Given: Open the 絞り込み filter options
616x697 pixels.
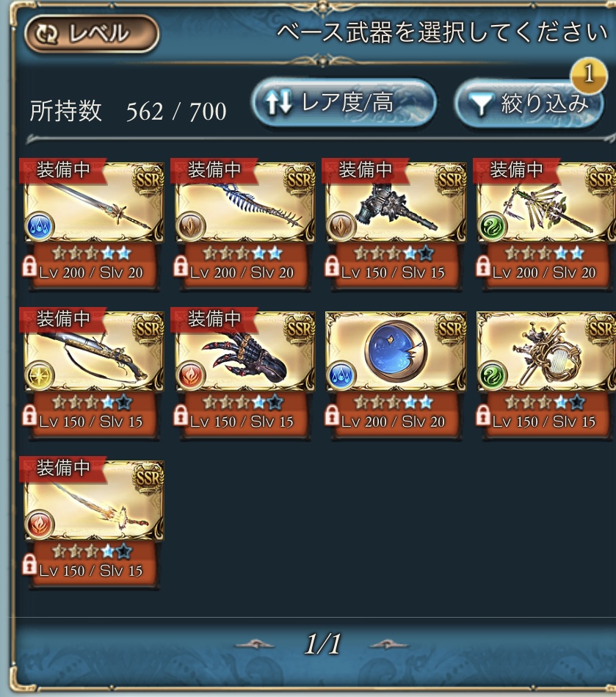Looking at the screenshot, I should click(x=529, y=103).
